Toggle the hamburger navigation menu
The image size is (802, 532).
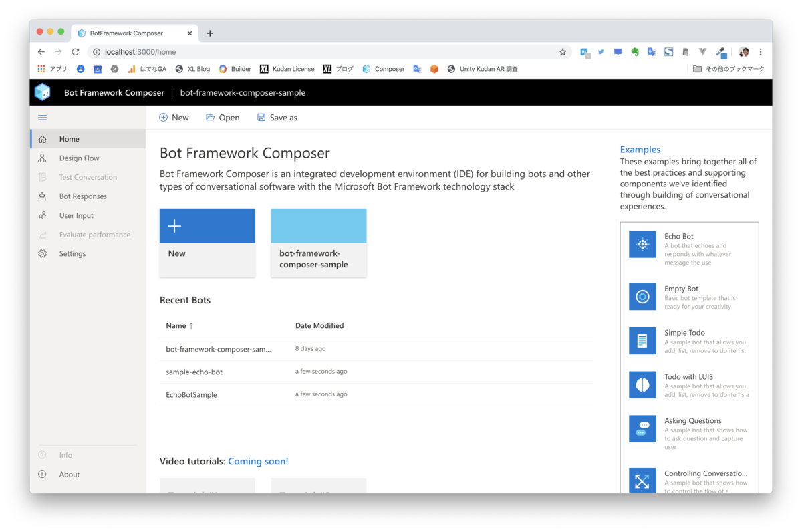[42, 118]
